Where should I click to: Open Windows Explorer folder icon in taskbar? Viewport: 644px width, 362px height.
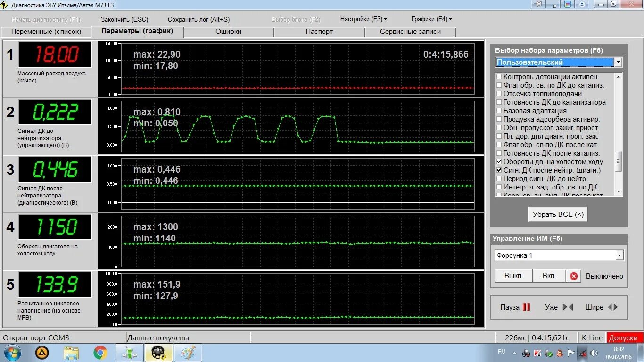point(72,353)
